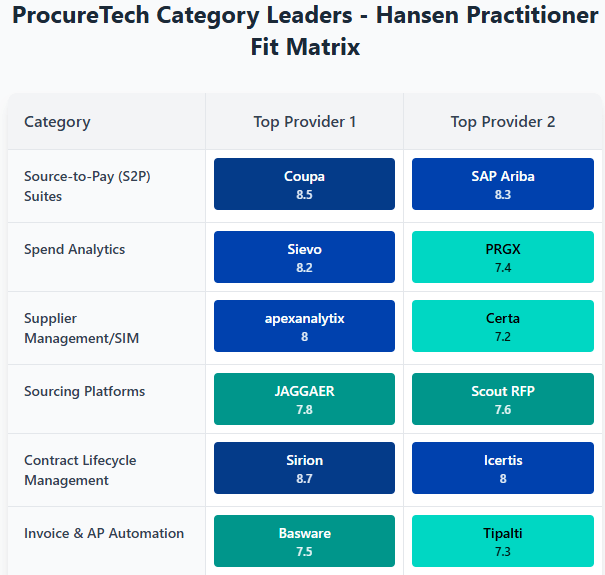Click the Sirion 8.7 card
The height and width of the screenshot is (575, 605).
[304, 468]
